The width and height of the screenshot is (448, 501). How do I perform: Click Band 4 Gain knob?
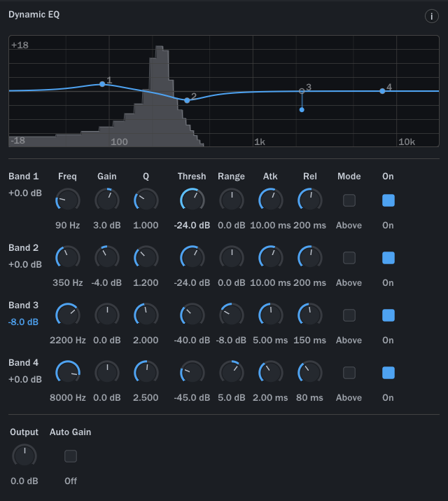107,373
